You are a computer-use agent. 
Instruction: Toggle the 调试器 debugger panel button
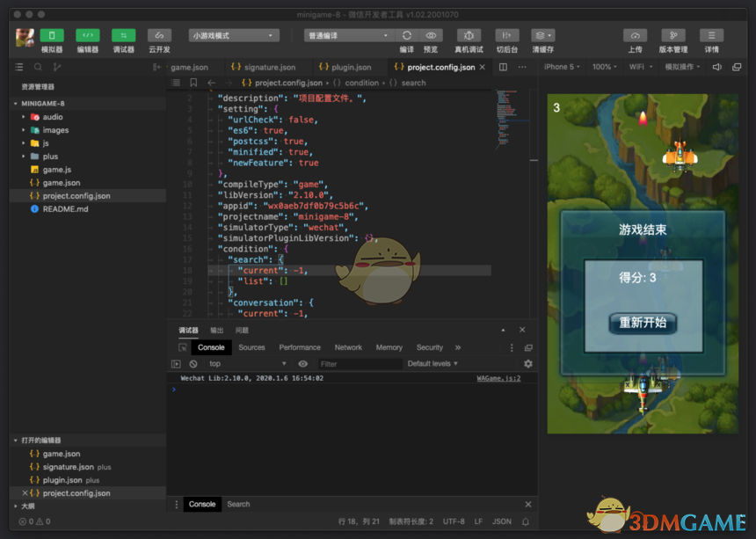123,35
